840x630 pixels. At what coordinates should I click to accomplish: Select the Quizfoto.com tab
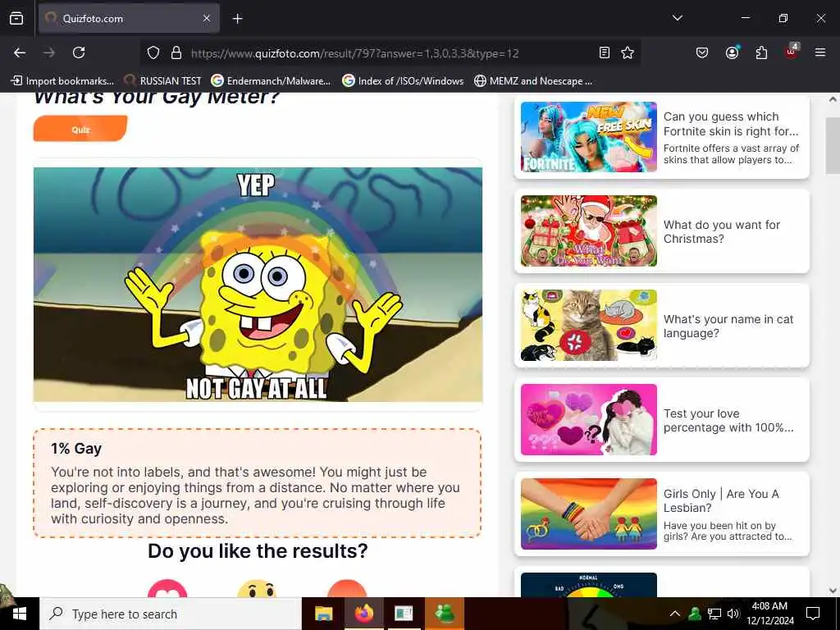click(x=129, y=18)
